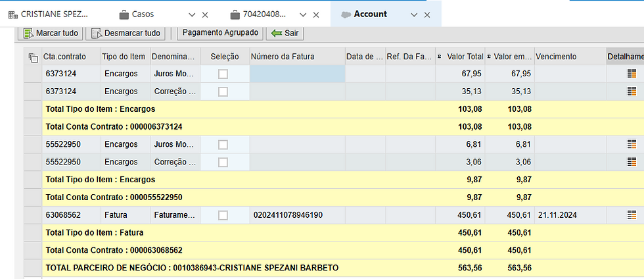The height and width of the screenshot is (279, 644).
Task: Open Pagamento Agrupado
Action: (221, 33)
